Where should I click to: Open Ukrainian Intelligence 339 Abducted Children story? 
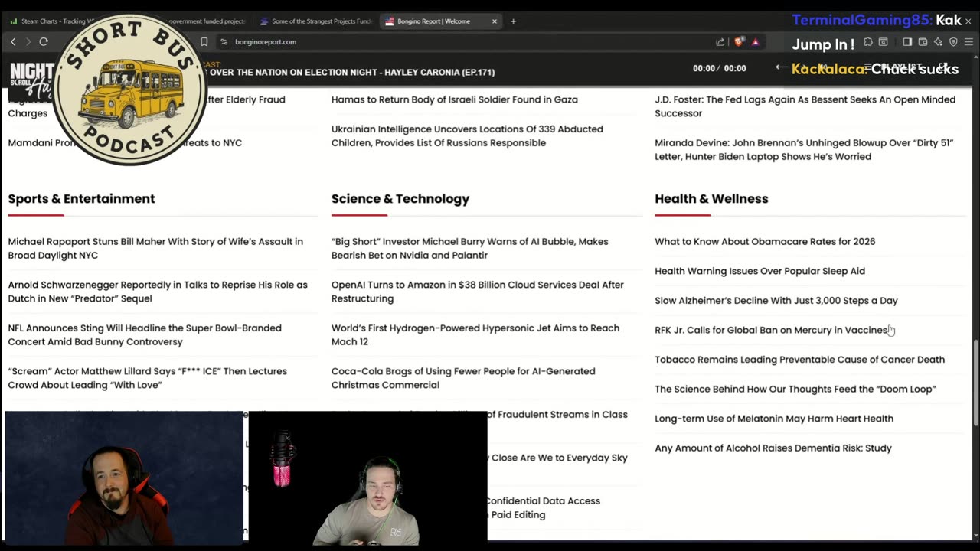[467, 136]
